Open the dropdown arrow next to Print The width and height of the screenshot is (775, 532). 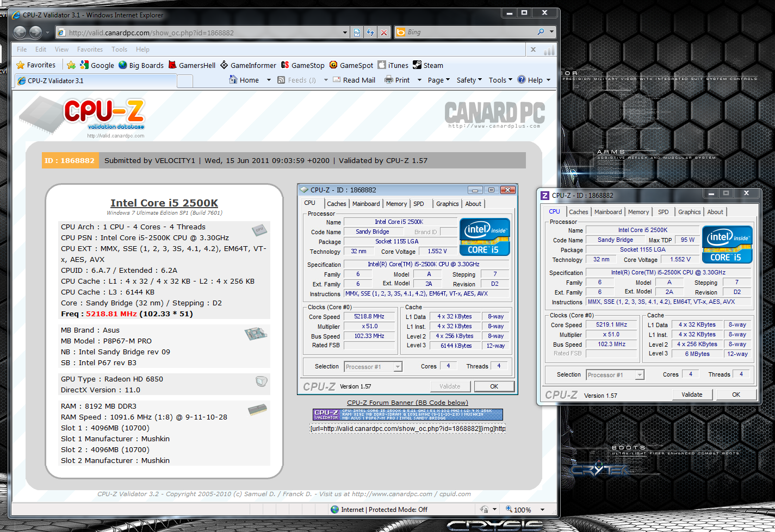[x=419, y=80]
